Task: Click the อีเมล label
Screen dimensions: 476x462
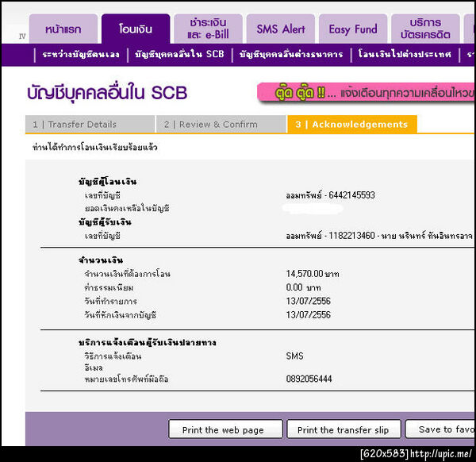Action: 94,368
